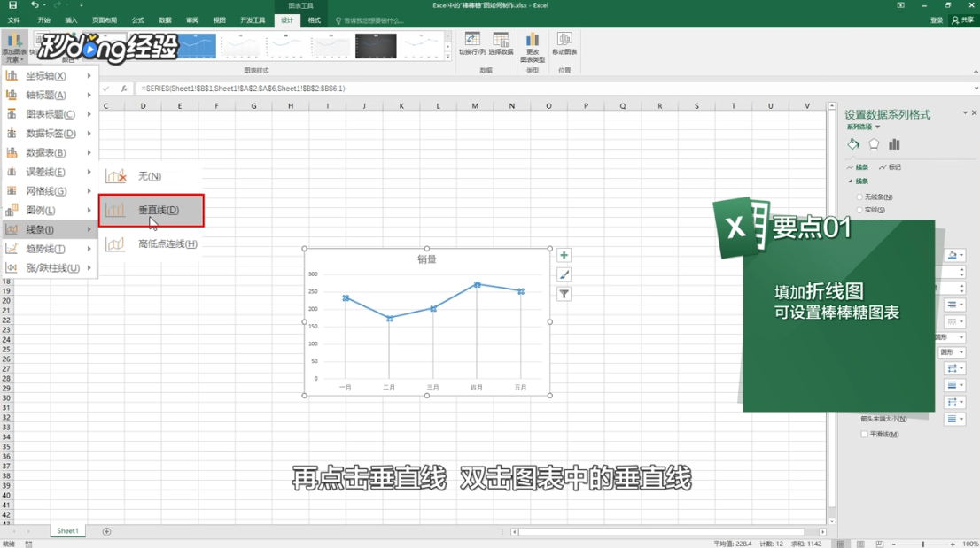The width and height of the screenshot is (980, 548).
Task: Expand the Series Options dropdown arrow
Action: pyautogui.click(x=877, y=127)
